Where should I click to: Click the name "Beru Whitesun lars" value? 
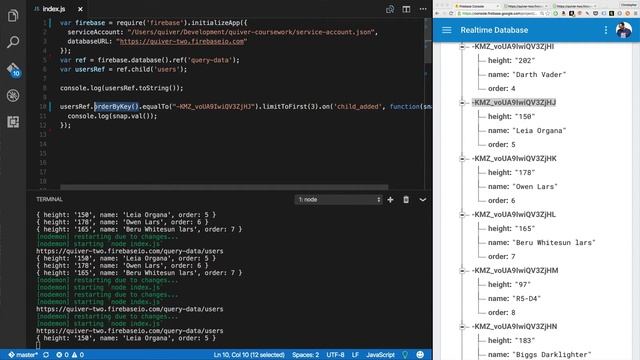coord(553,242)
